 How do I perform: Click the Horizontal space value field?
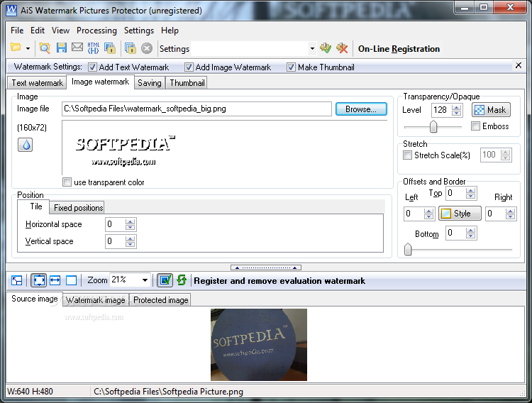[x=115, y=224]
